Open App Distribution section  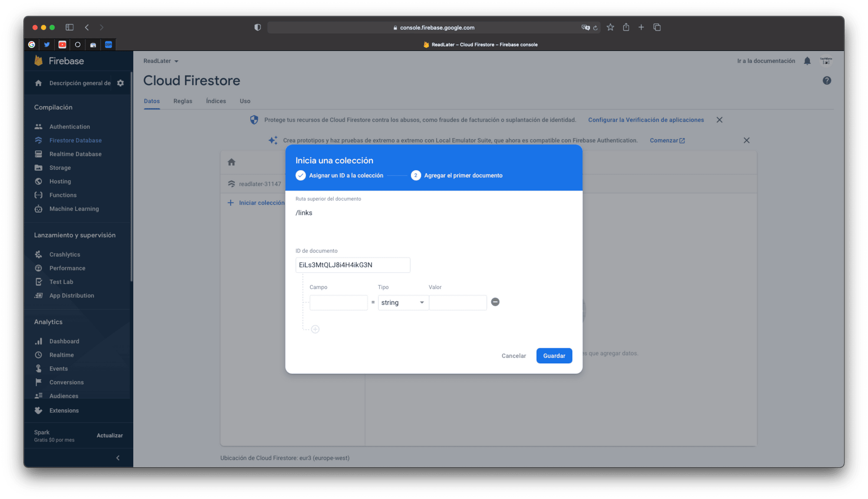[x=71, y=295]
